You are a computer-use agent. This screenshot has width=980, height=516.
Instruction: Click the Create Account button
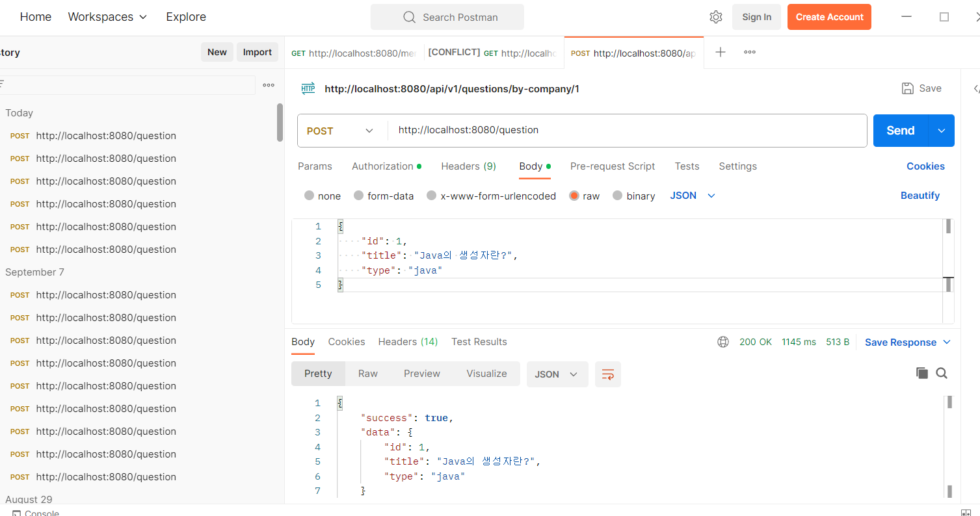pos(829,17)
